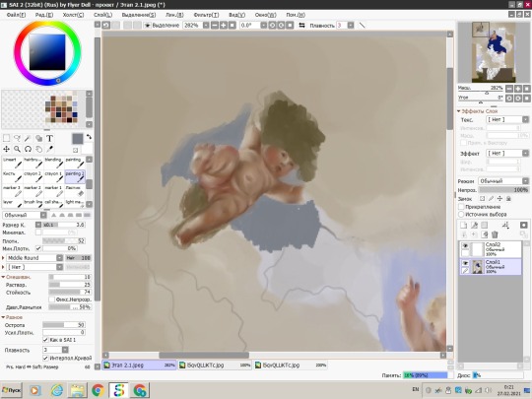
Task: Switch to Этап 2.1.jpeg document tab
Action: (x=140, y=366)
